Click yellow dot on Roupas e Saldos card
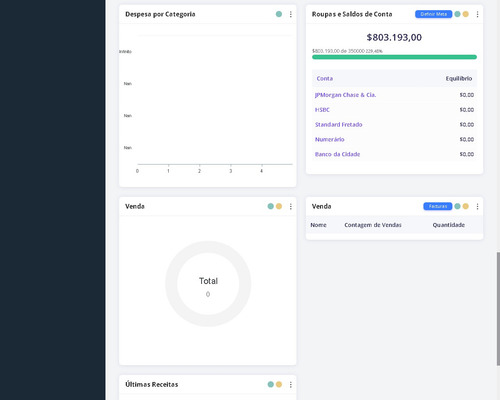500x400 pixels. pos(466,14)
